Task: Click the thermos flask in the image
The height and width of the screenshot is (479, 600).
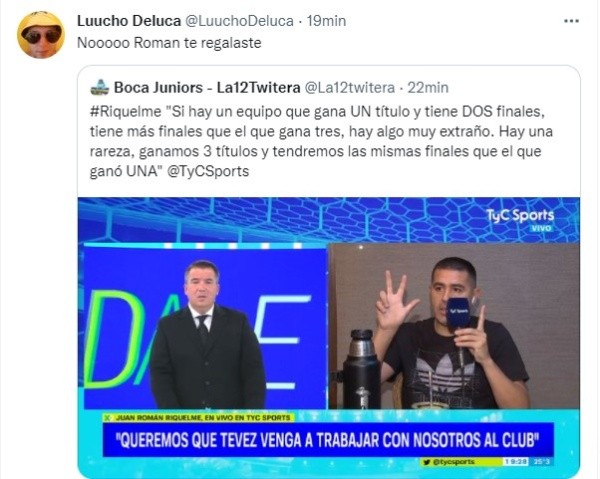Action: (x=361, y=369)
